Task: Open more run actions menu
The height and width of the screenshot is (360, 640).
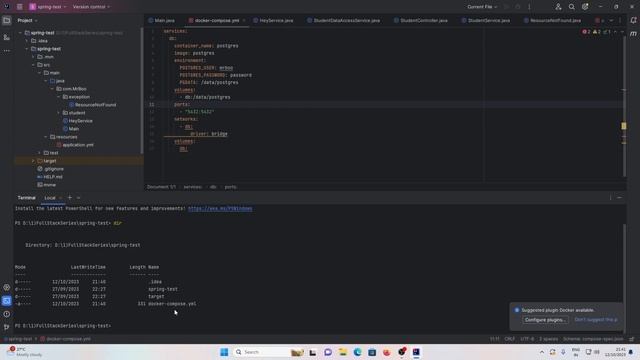Action: point(529,7)
